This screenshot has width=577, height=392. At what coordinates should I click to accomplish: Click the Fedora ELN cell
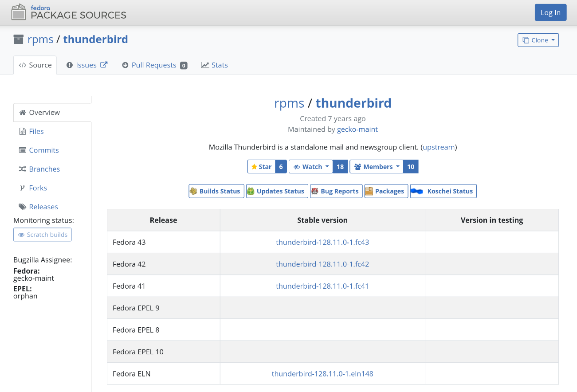click(164, 374)
